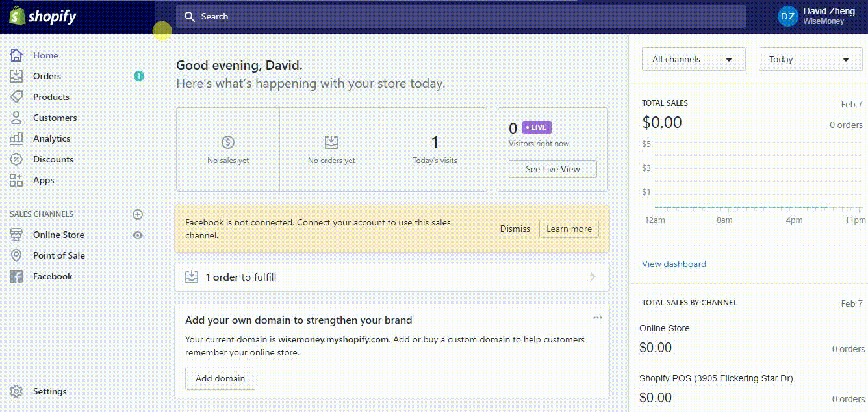Open Analytics from sidebar
This screenshot has width=868, height=412.
pos(52,138)
